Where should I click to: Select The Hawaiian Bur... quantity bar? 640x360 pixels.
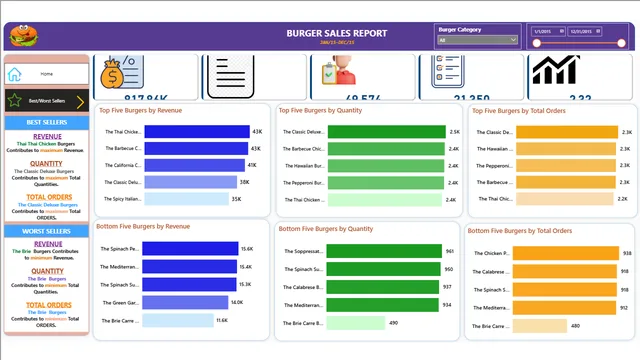point(386,166)
